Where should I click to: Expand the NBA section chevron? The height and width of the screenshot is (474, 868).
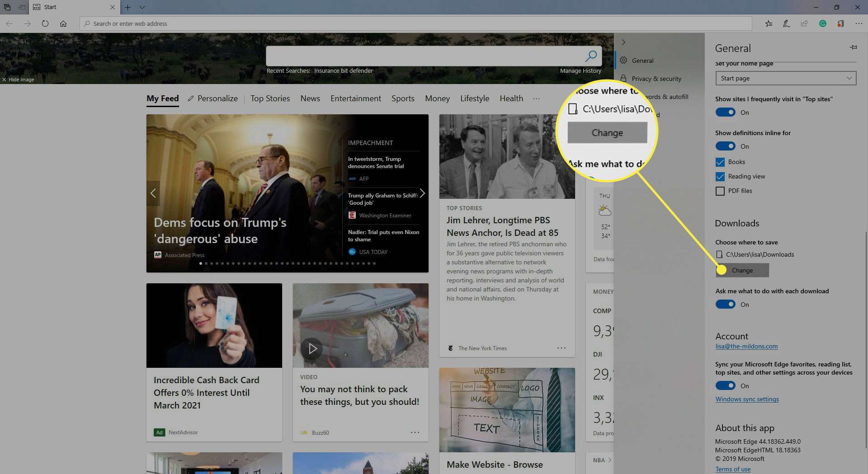pos(610,460)
